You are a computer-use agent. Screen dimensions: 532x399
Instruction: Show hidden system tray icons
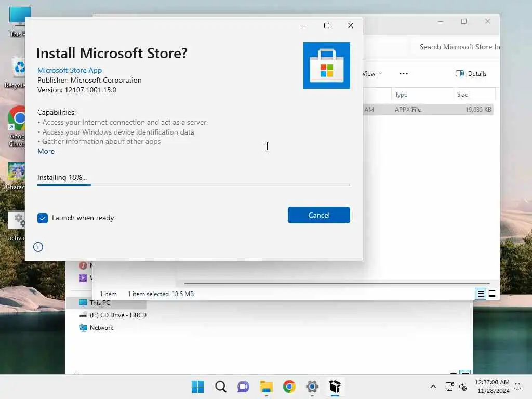[x=433, y=387]
